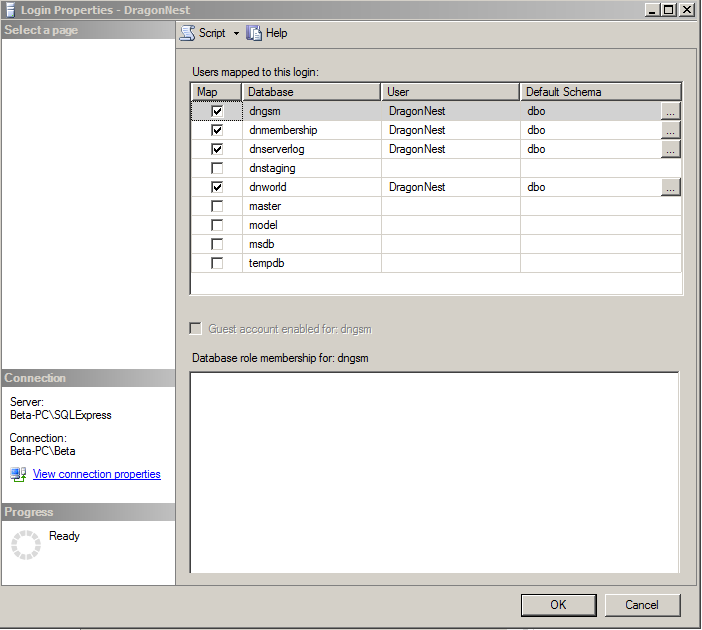
Task: Click DragonNest user cell for dnserverlog
Action: (451, 149)
